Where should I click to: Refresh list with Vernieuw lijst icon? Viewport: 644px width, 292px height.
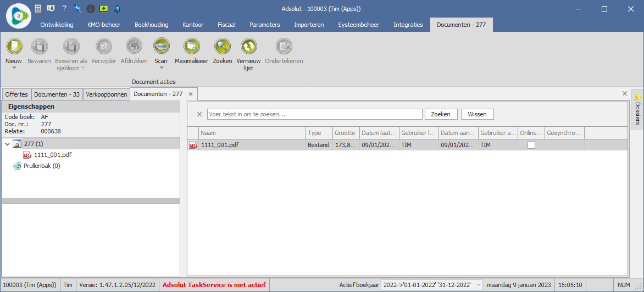click(x=248, y=46)
